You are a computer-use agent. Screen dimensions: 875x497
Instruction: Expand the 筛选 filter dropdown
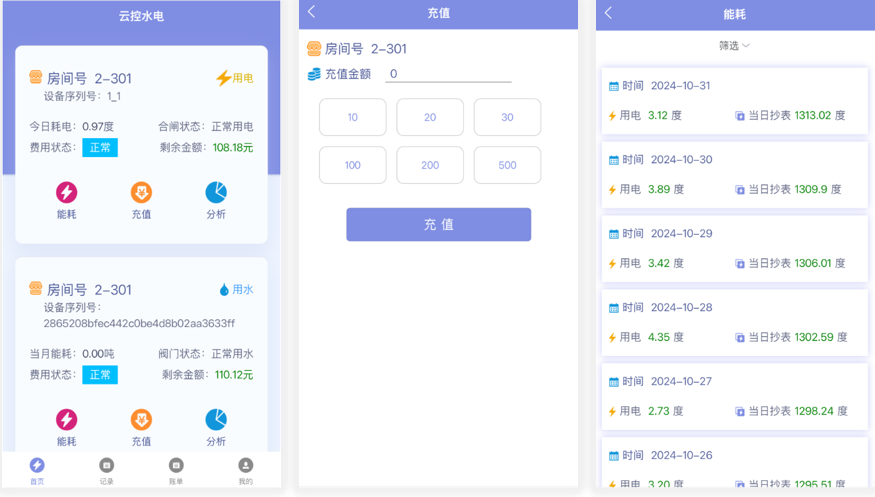pyautogui.click(x=734, y=46)
